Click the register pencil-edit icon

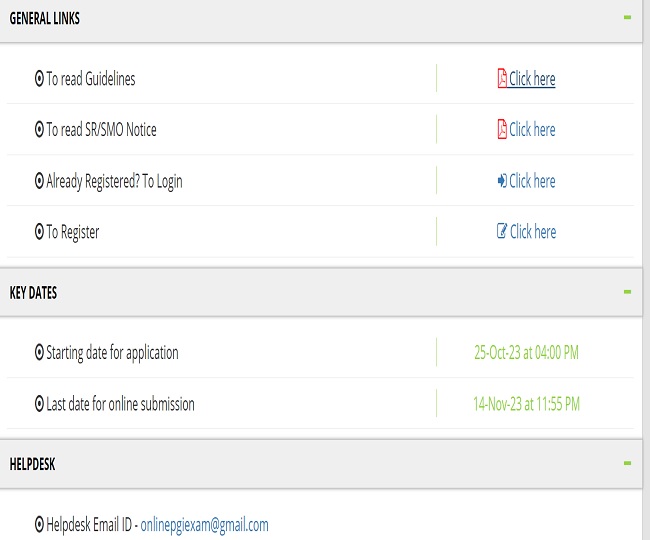[502, 232]
